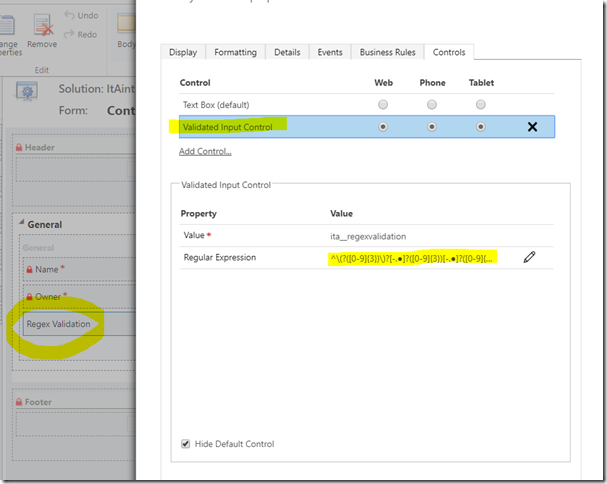
Task: Click lock icon next to Footer
Action: click(19, 402)
